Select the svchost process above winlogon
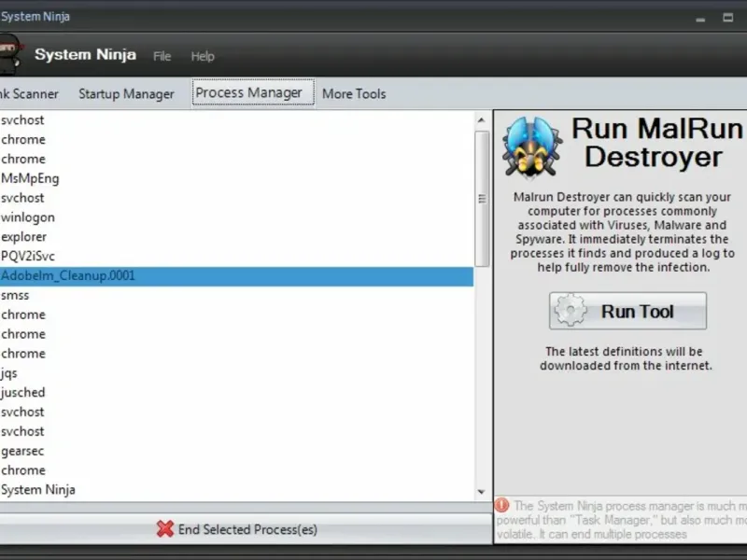 pyautogui.click(x=236, y=198)
